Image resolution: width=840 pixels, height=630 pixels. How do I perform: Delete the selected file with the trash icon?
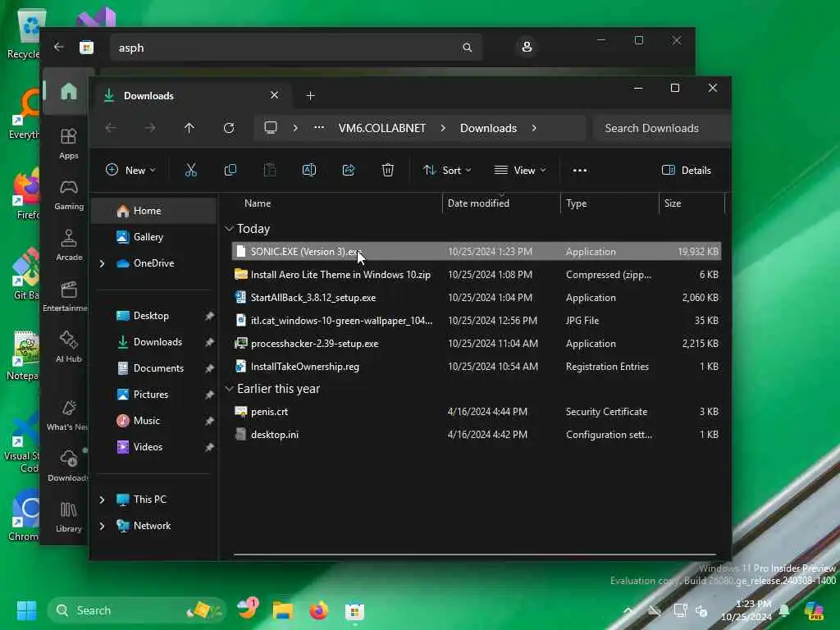[388, 171]
